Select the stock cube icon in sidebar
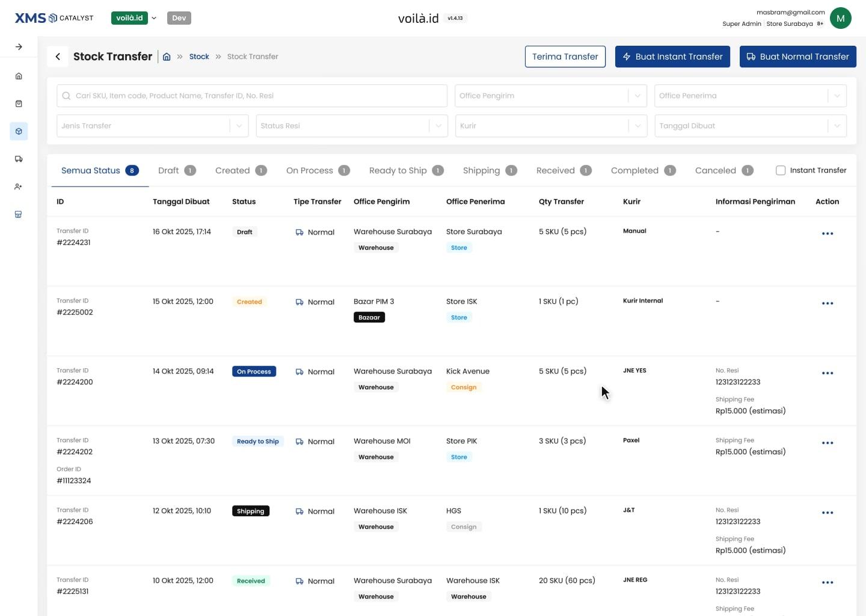The image size is (866, 616). [19, 131]
